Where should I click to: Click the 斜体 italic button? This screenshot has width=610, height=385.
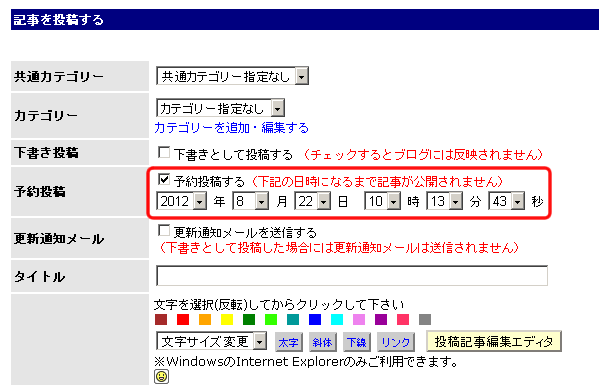pos(323,342)
